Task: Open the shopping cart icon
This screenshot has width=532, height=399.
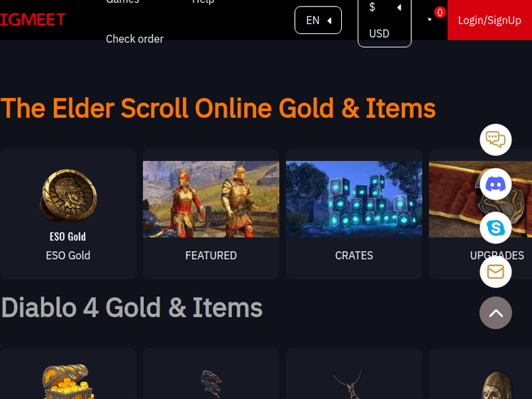Action: 430,20
